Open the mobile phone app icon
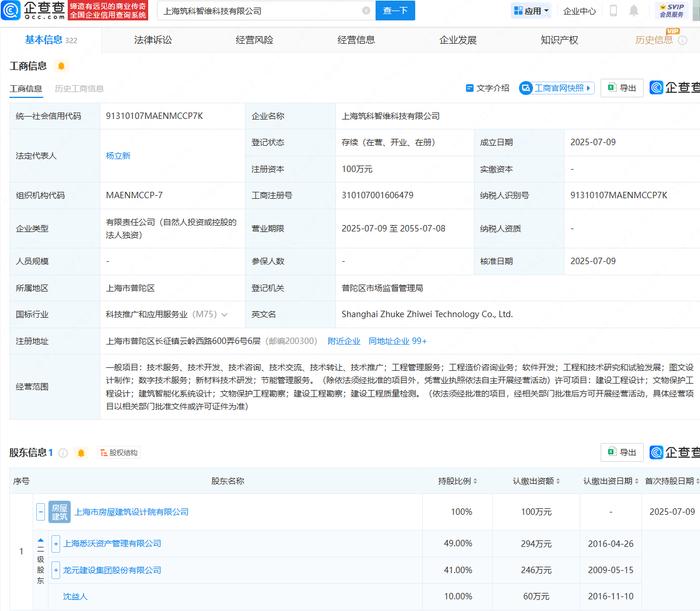Screen dimensions: 700x611 (x=613, y=10)
